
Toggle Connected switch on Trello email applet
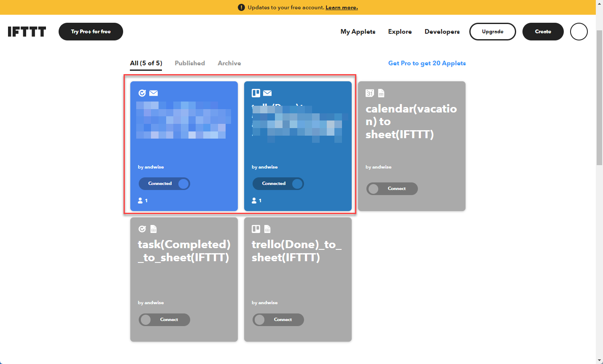click(278, 184)
